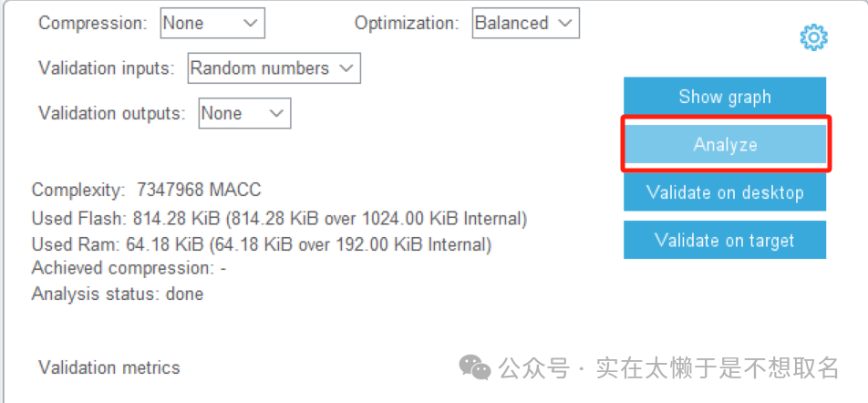Image resolution: width=868 pixels, height=403 pixels.
Task: Click the Validation inputs label
Action: [107, 68]
